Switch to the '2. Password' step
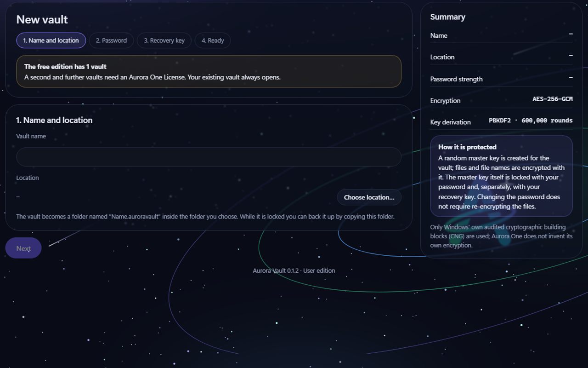This screenshot has width=588, height=368. tap(111, 40)
